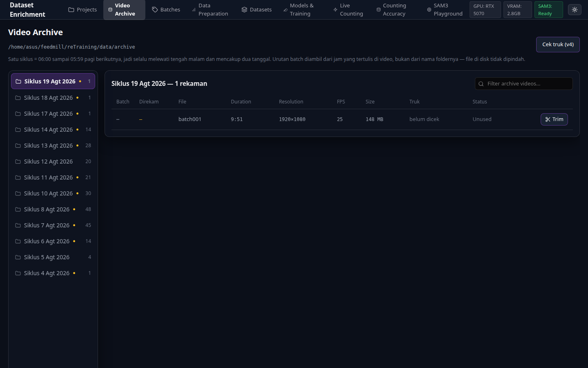Click the SAM3 Playground chip icon
The width and height of the screenshot is (588, 368).
429,9
